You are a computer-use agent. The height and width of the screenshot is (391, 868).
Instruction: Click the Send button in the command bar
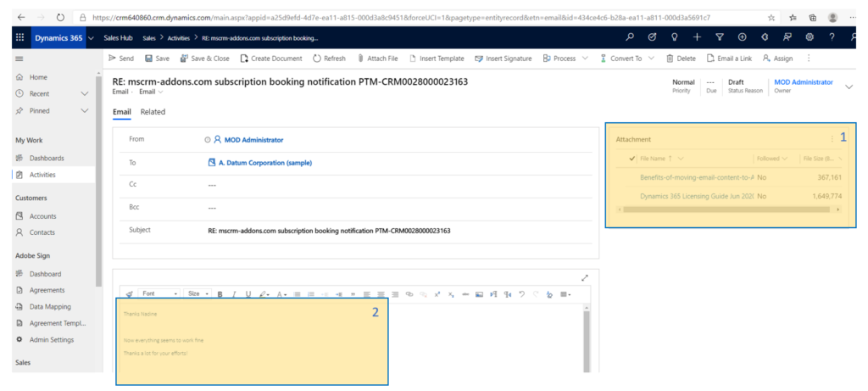[x=120, y=59]
